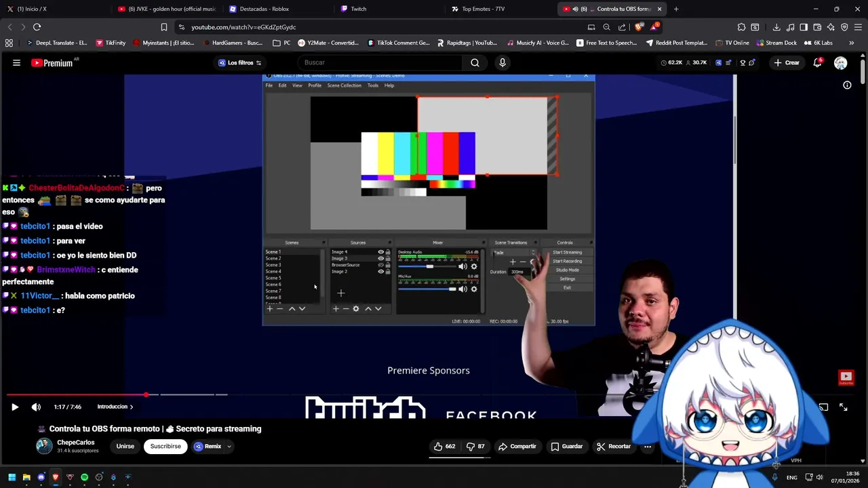Open the bookmarks apps grid icon
Image resolution: width=868 pixels, height=488 pixels.
[x=9, y=43]
